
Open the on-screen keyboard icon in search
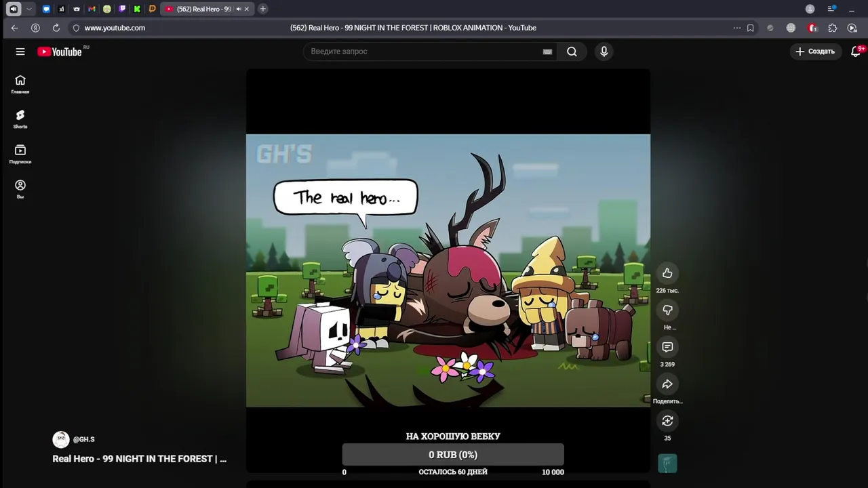[547, 52]
